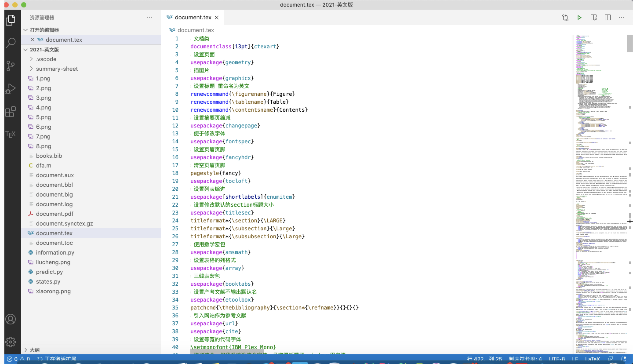Open document.blg file
Image resolution: width=633 pixels, height=364 pixels.
tap(91, 195)
